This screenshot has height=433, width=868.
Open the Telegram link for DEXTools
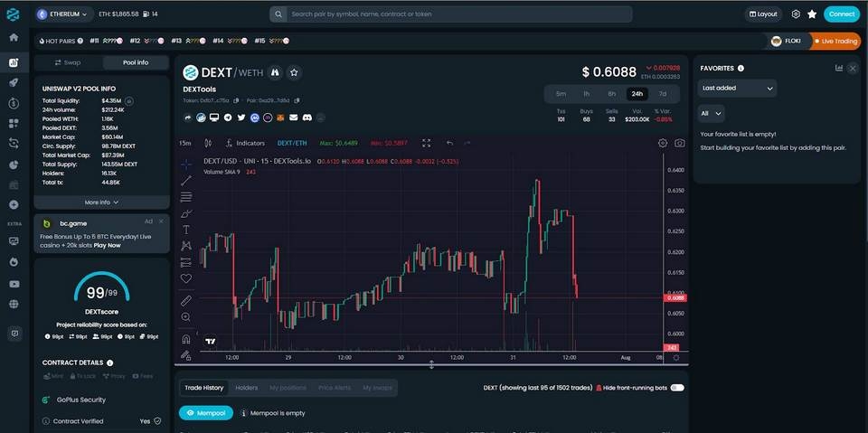tap(228, 118)
